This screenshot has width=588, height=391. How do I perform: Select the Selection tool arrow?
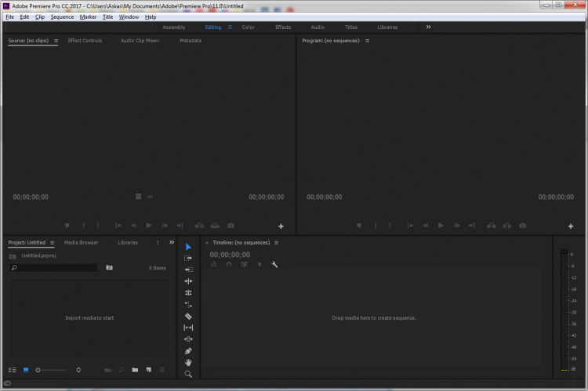pyautogui.click(x=188, y=247)
